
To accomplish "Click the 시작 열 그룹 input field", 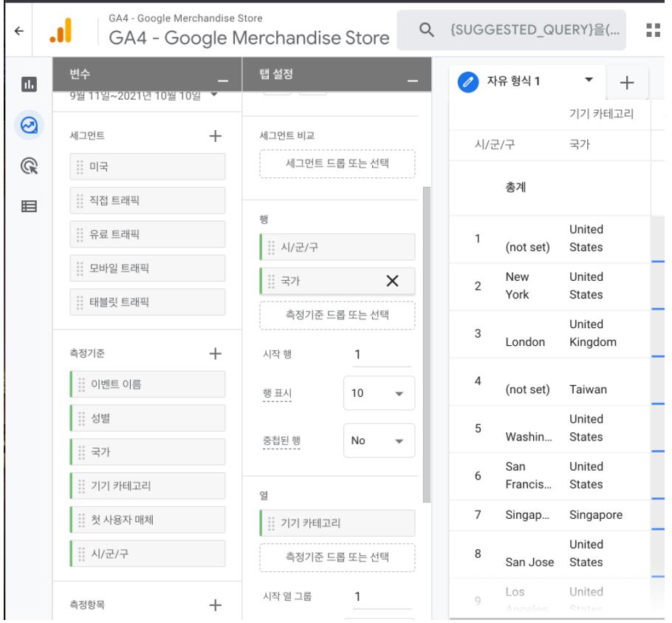I will click(382, 597).
